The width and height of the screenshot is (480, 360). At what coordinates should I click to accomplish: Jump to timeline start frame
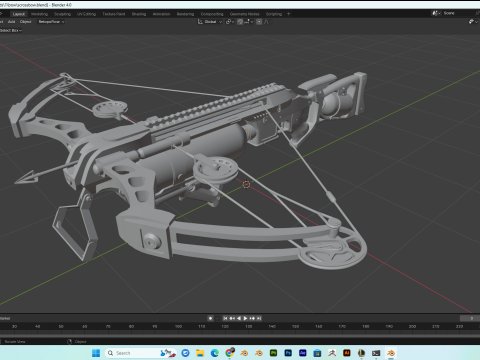click(x=225, y=318)
